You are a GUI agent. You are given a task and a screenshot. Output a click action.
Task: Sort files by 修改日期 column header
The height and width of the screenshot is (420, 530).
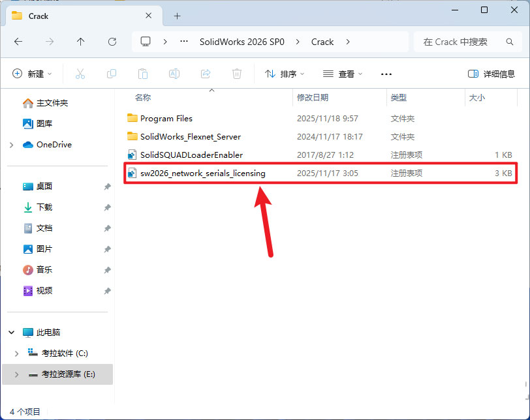[x=313, y=98]
